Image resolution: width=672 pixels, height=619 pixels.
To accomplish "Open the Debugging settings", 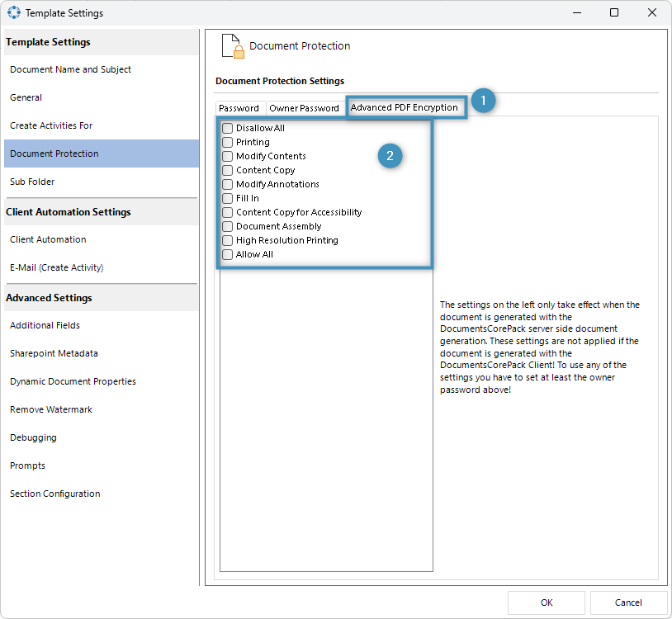I will click(102, 437).
